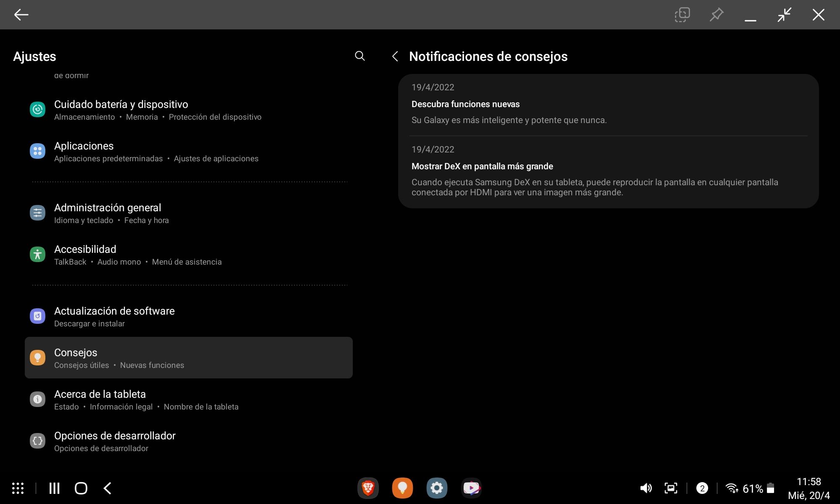Open Opciones de desarrollador
The width and height of the screenshot is (840, 504).
tap(115, 441)
